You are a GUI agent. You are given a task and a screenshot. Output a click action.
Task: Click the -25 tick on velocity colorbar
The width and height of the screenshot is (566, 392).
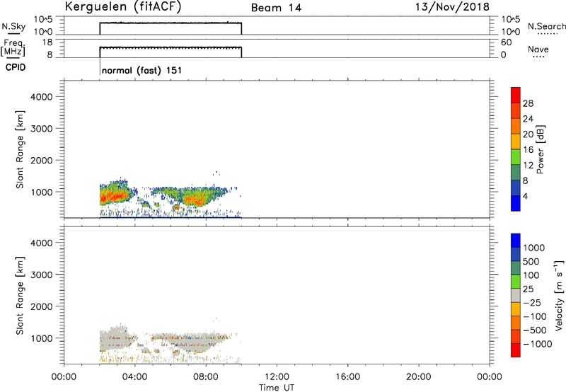(532, 302)
